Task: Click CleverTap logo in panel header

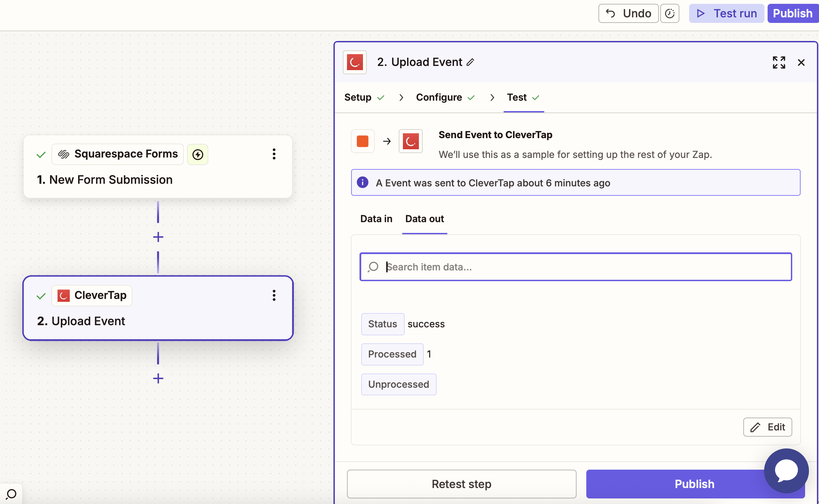Action: pos(355,62)
